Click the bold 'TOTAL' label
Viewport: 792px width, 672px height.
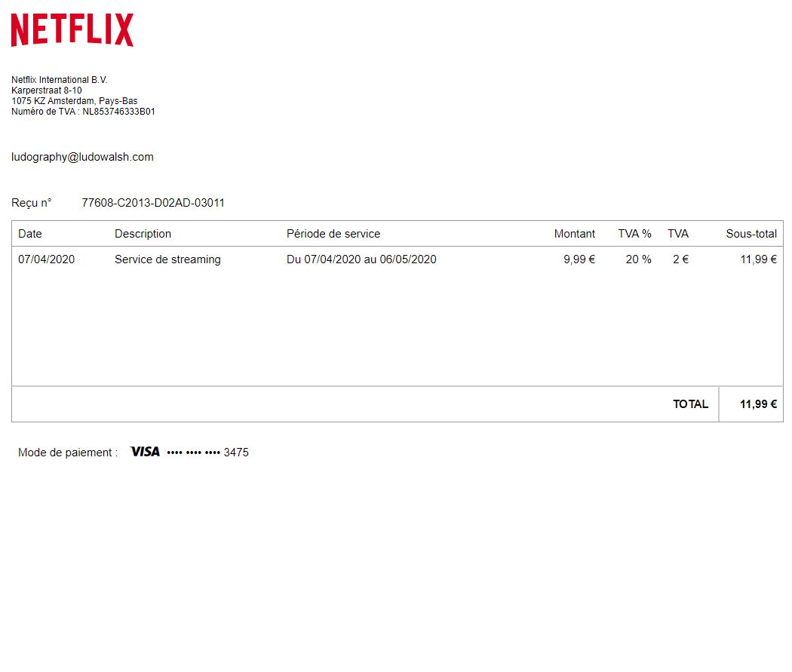click(690, 404)
